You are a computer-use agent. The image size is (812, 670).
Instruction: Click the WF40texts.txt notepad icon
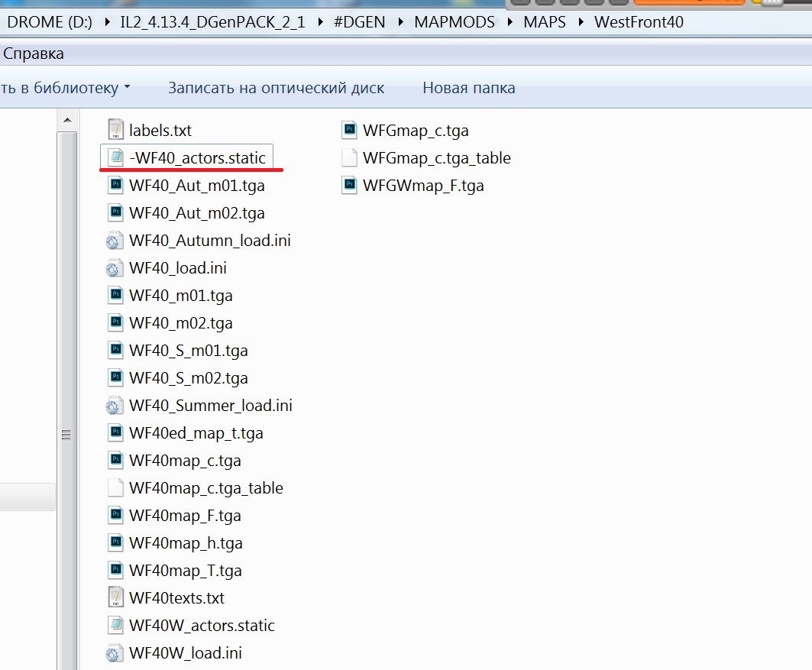pos(115,597)
